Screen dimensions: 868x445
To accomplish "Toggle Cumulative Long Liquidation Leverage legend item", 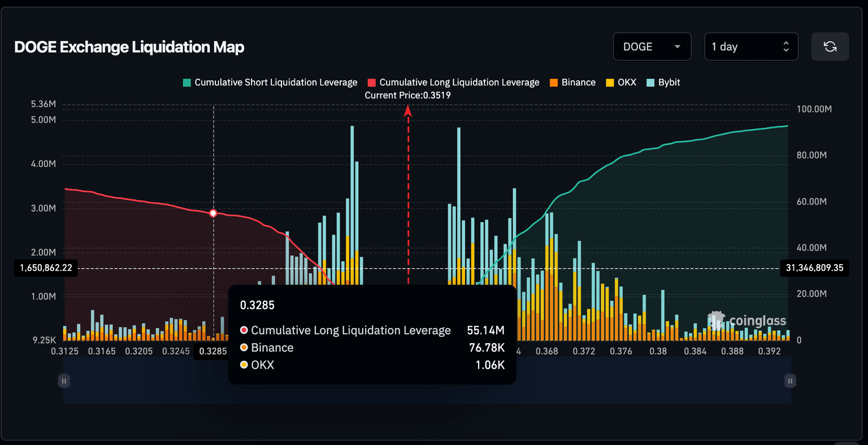I will 453,83.
